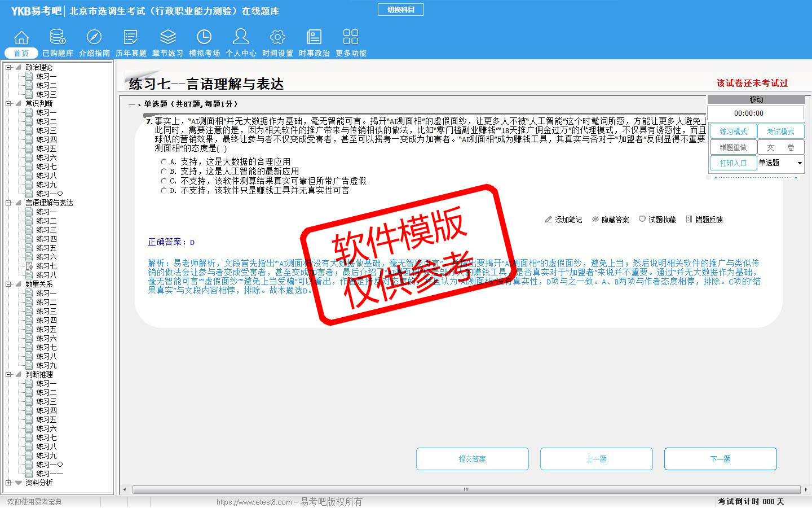Select answer option A radio button
This screenshot has width=812, height=508.
[x=164, y=162]
